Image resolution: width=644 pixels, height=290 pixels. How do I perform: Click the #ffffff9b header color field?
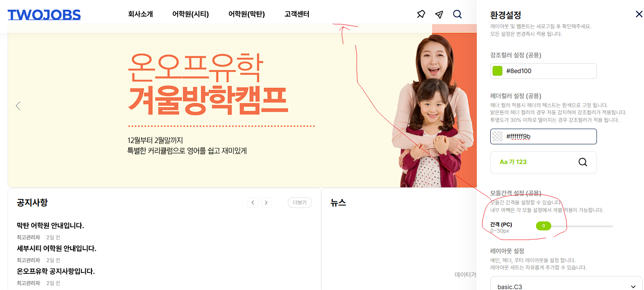pyautogui.click(x=544, y=136)
